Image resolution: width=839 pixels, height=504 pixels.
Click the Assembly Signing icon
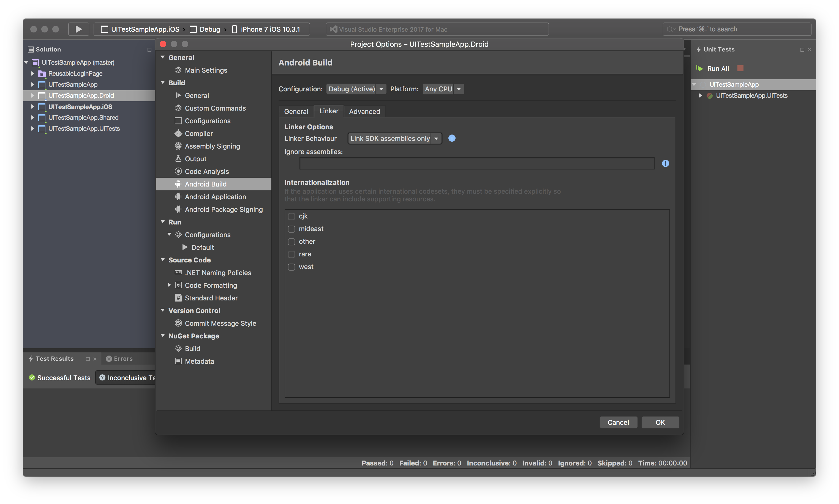[178, 146]
